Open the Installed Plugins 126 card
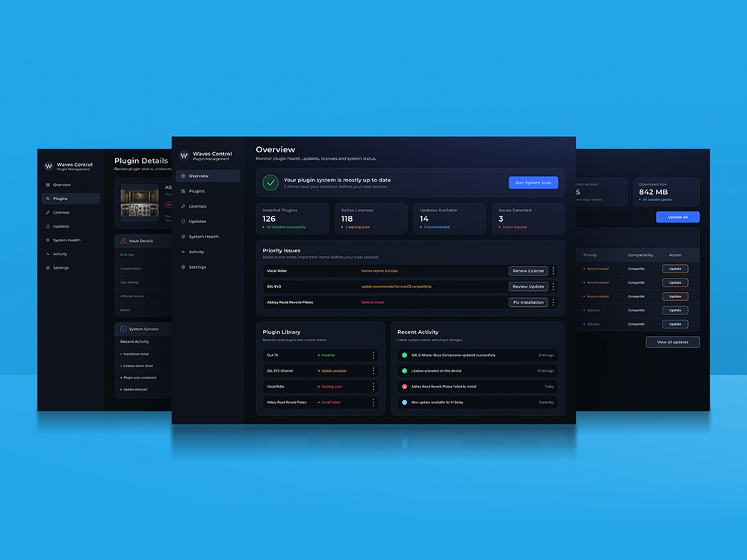Screen dimensions: 747x560 (x=292, y=219)
